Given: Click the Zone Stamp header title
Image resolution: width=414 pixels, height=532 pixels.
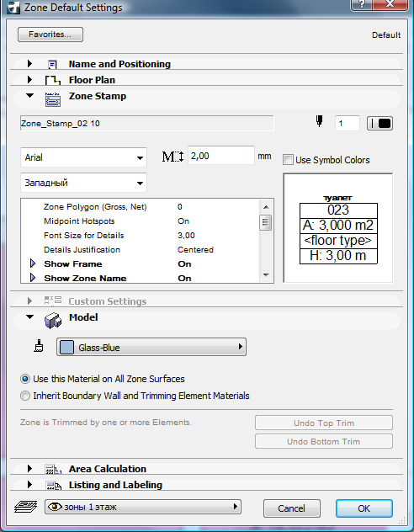Looking at the screenshot, I should (x=98, y=96).
